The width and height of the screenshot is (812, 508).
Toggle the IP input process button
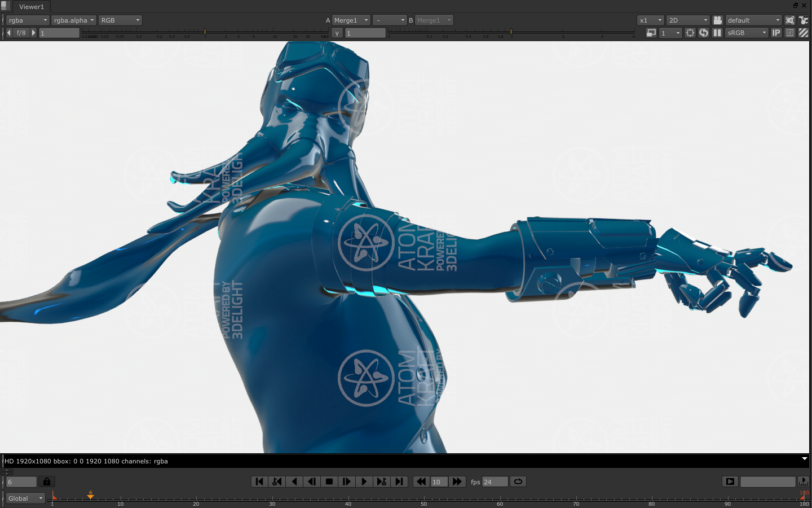pos(776,33)
